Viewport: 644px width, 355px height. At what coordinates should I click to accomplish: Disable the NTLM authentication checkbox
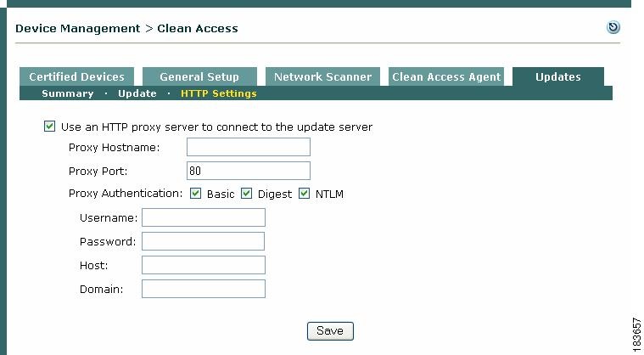304,193
